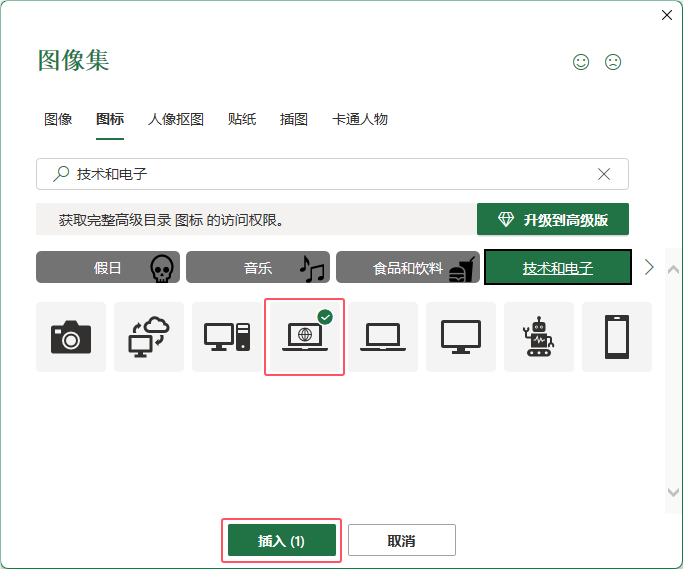
Task: Select the camera icon
Action: click(71, 337)
